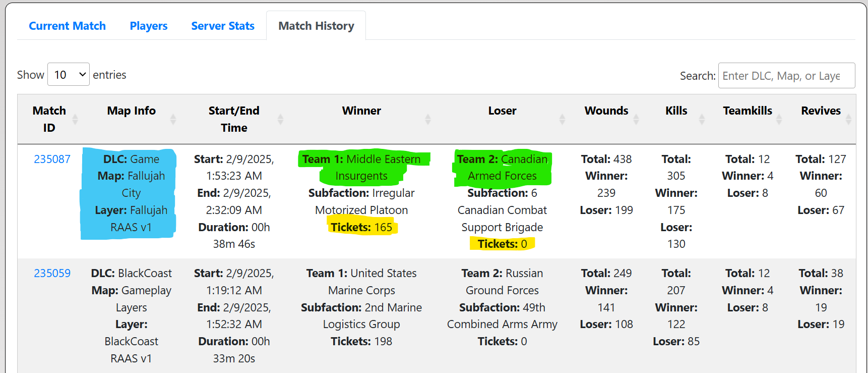Click sort arrows beside Map Info

click(173, 120)
